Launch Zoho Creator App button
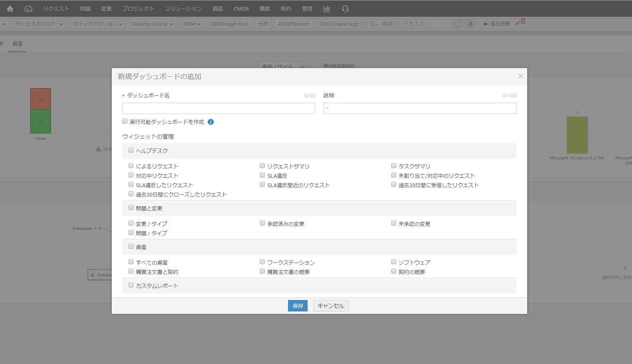Viewport: 632px width, 364px height. tap(339, 24)
